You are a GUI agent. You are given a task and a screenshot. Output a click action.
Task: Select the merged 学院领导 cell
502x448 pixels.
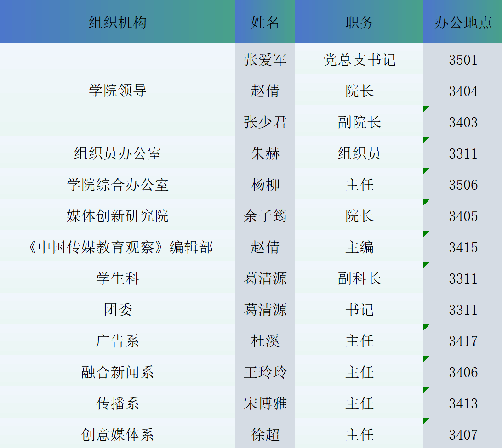(117, 91)
